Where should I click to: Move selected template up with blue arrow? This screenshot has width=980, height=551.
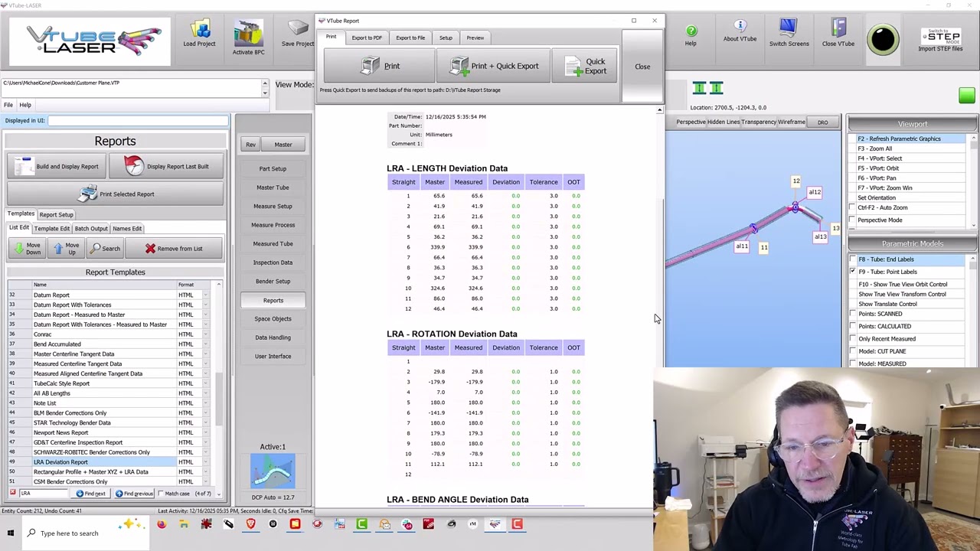point(65,249)
